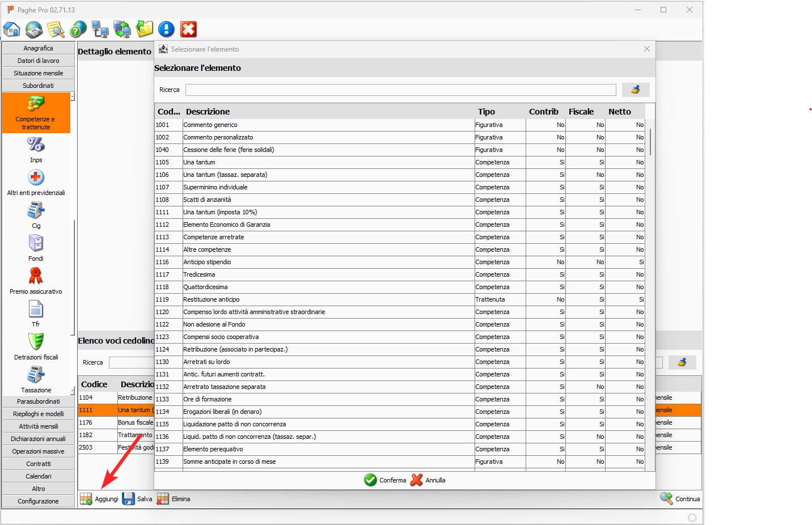Open the blue exclamation info icon

[166, 29]
